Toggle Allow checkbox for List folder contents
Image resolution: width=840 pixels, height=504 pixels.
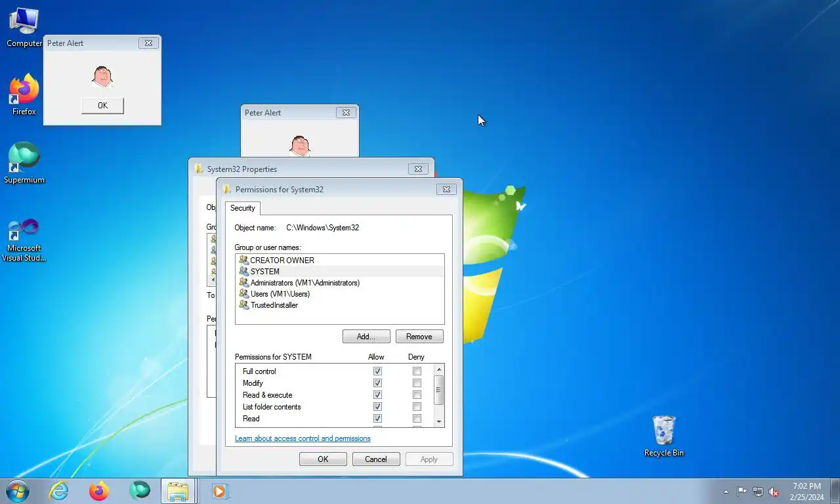(377, 407)
